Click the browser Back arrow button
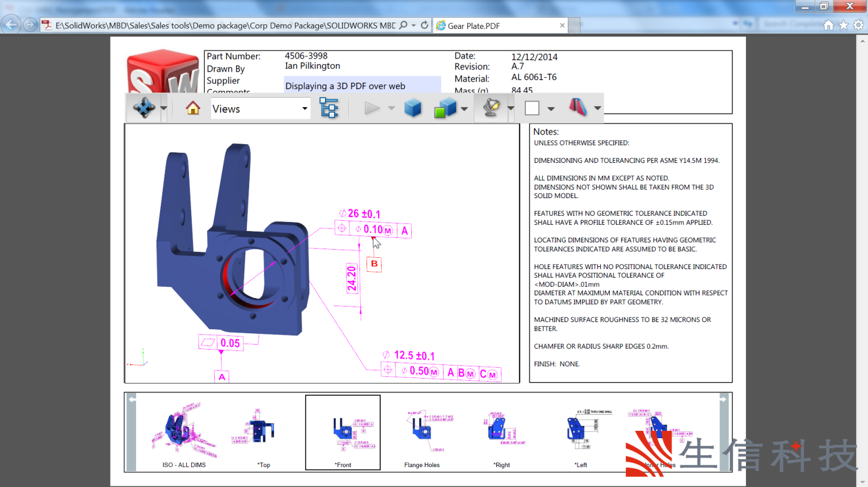This screenshot has width=868, height=487. 11,24
